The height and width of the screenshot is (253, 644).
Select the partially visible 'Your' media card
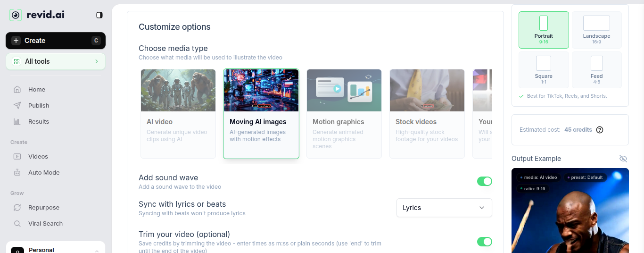coord(482,114)
